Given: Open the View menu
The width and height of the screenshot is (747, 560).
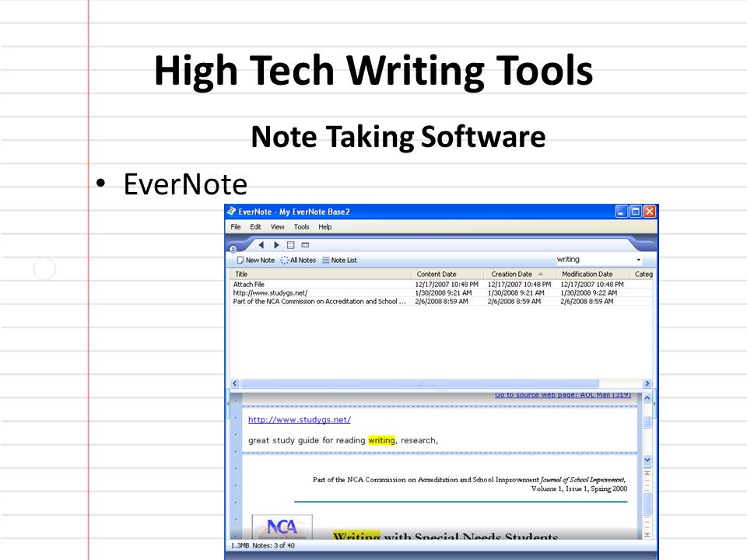Looking at the screenshot, I should (x=278, y=226).
